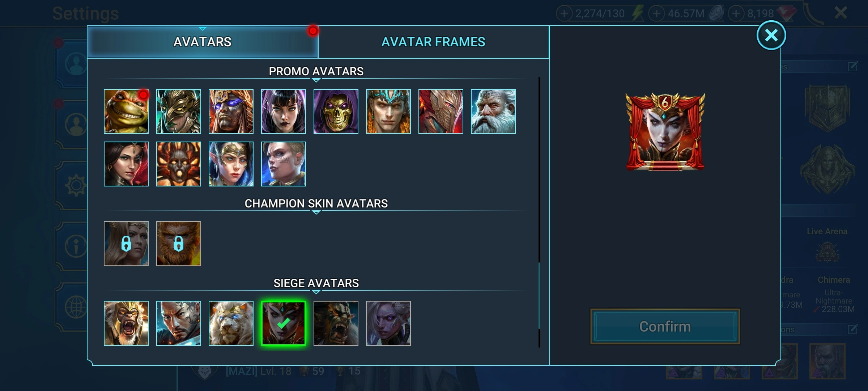This screenshot has height=391, width=868.
Task: Confirm the selected avatar
Action: pyautogui.click(x=665, y=327)
